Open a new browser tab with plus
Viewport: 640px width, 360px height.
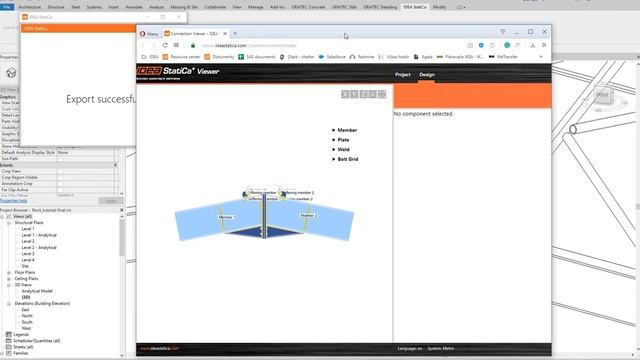click(235, 33)
